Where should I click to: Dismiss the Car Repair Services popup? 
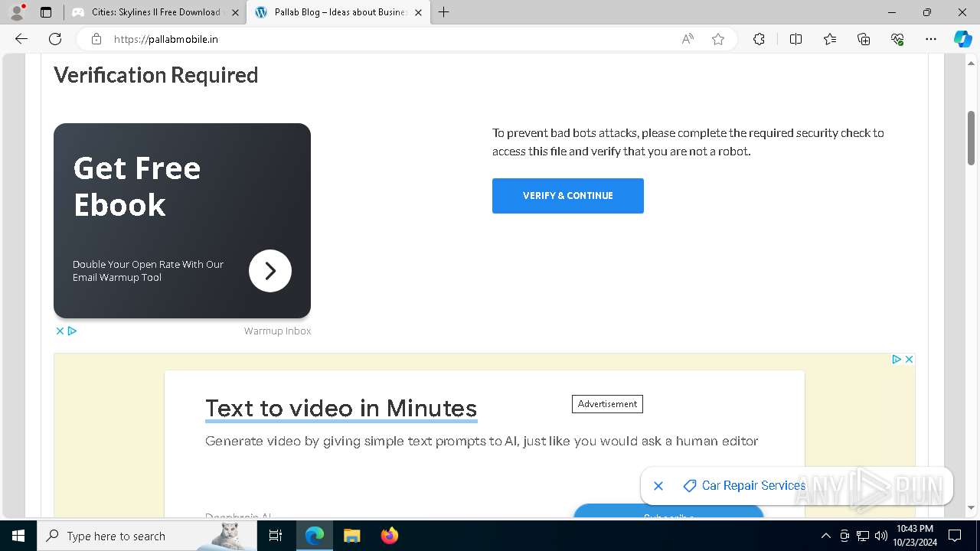[658, 486]
